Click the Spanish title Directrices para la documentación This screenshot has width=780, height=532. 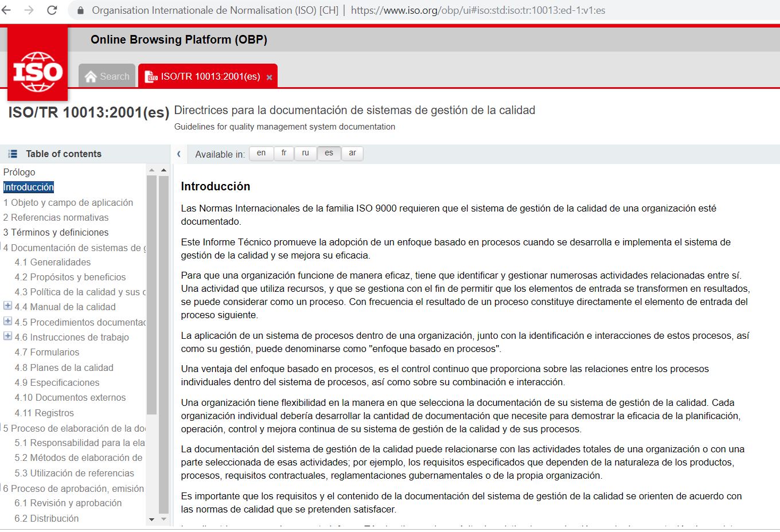click(354, 110)
